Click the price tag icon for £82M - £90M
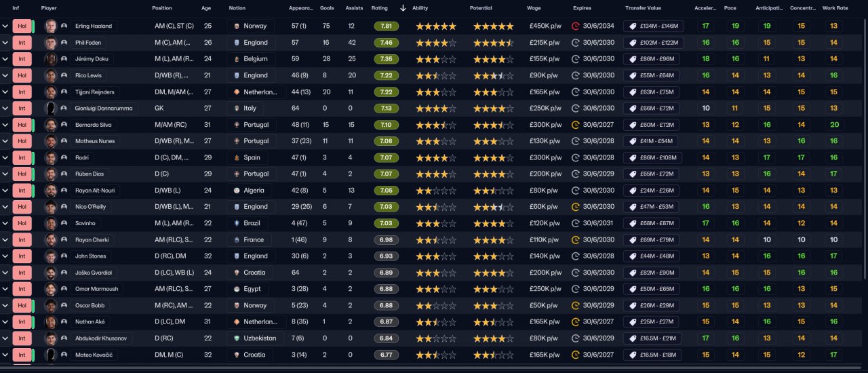The width and height of the screenshot is (868, 373). pos(632,273)
